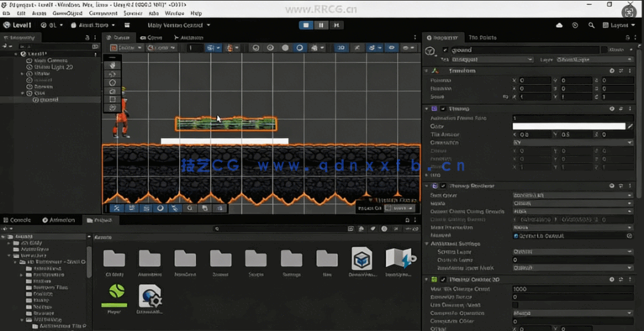Lock the Hierarchy panel
Image resolution: width=644 pixels, height=331 pixels.
(x=87, y=37)
